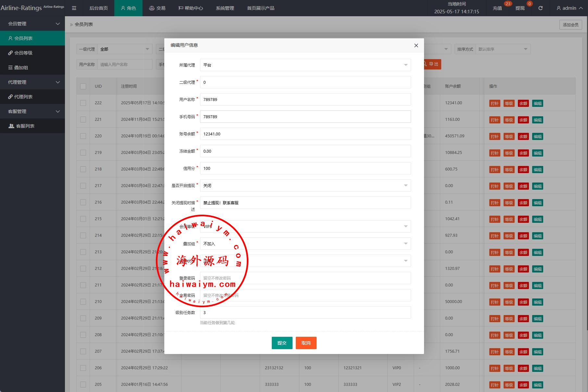Open 客服列表 in the sidebar

tap(25, 126)
